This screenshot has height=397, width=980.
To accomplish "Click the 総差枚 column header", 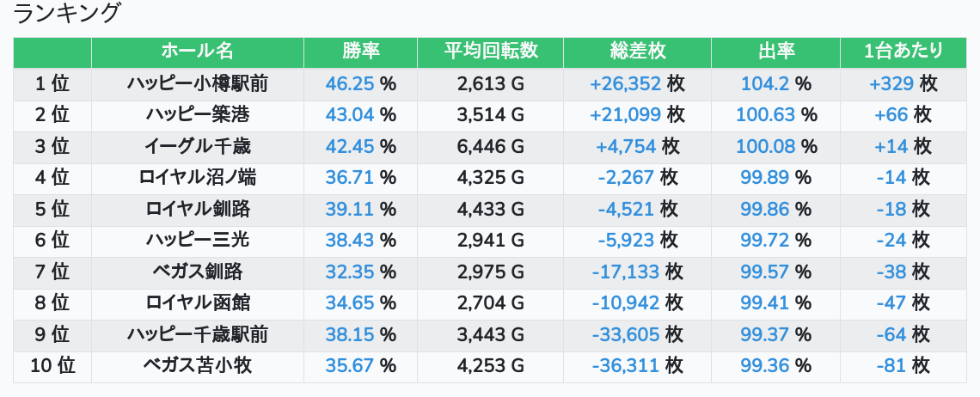I will point(637,52).
